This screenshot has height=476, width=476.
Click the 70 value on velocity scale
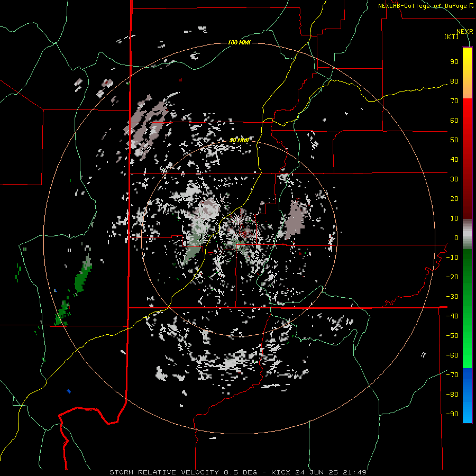click(454, 101)
